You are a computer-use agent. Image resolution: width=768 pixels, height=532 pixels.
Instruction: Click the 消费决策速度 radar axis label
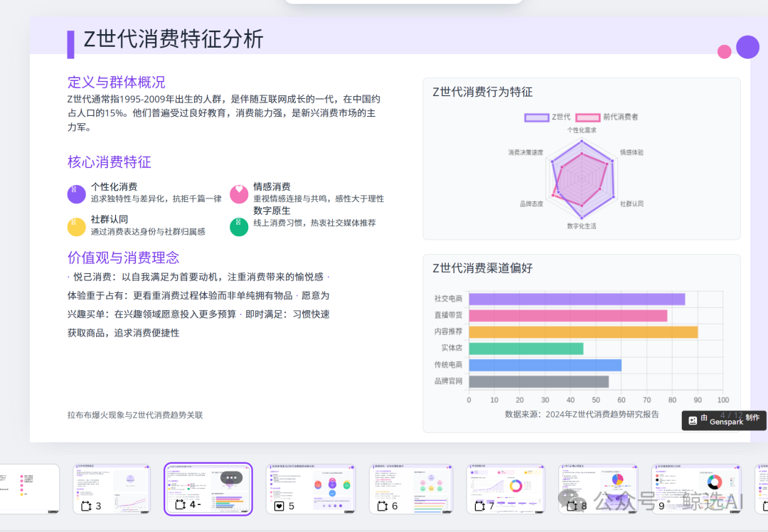[526, 152]
